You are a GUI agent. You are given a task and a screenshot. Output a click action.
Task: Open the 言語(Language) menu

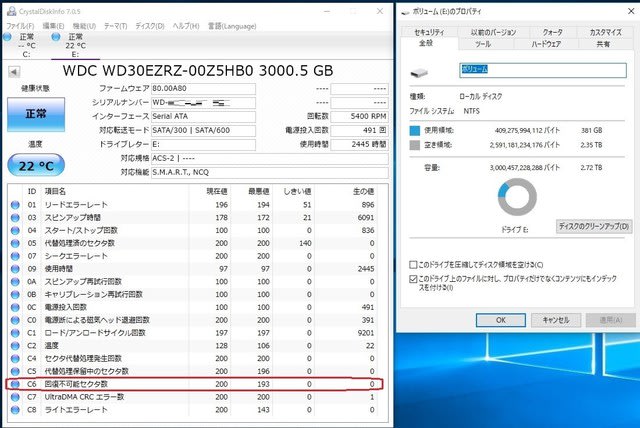(x=232, y=26)
